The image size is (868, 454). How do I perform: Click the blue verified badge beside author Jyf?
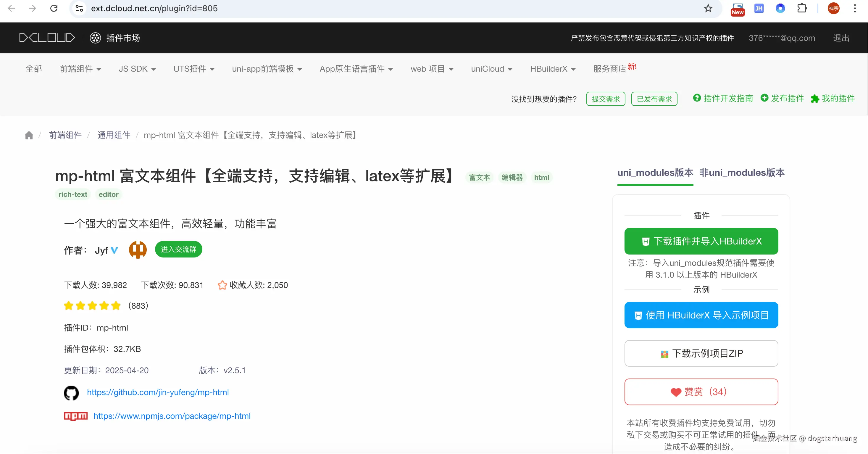[114, 250]
